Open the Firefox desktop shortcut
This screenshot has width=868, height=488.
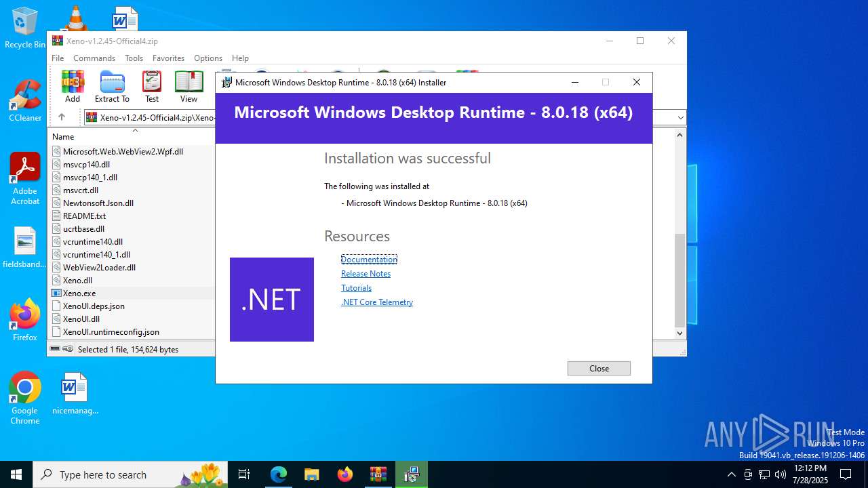[25, 320]
